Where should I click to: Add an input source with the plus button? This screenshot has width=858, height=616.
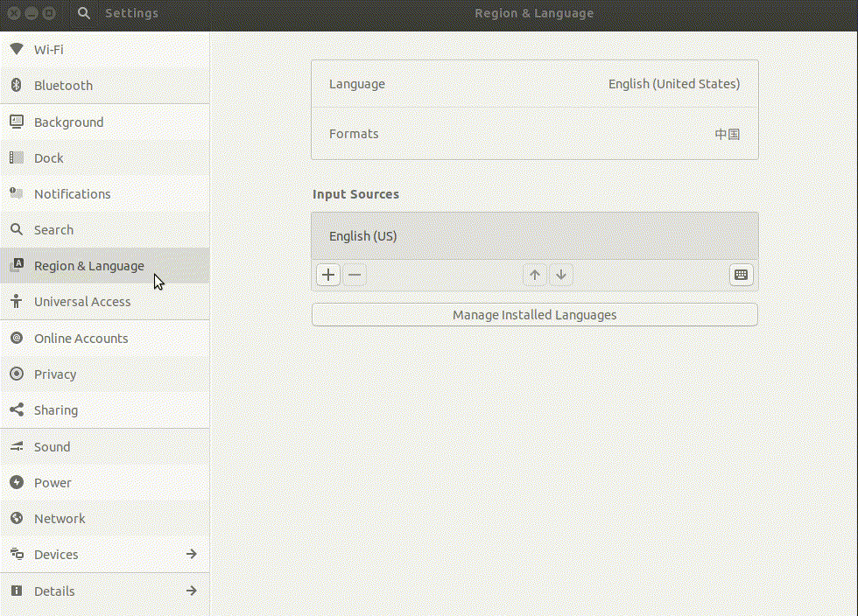tap(328, 275)
